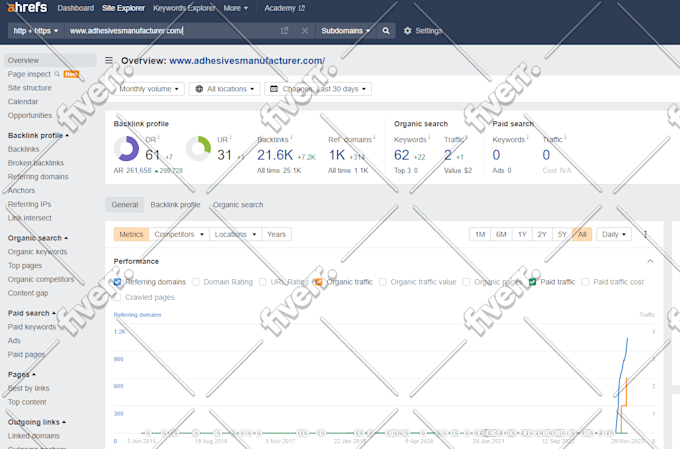Image resolution: width=680 pixels, height=449 pixels.
Task: Open Broken backlinks in sidebar
Action: pyautogui.click(x=36, y=163)
